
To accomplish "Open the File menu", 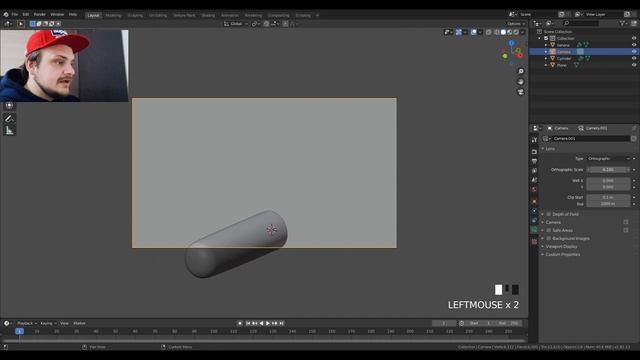I will (x=15, y=14).
